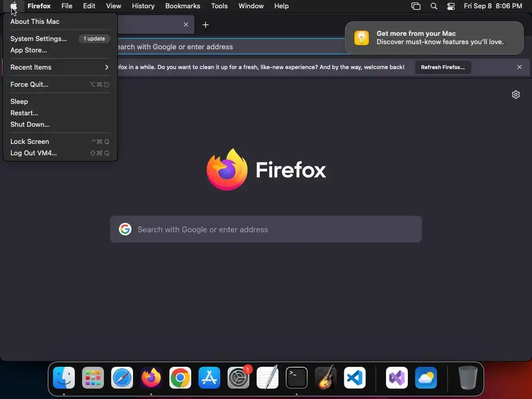Viewport: 532px width, 399px height.
Task: Launch Visual Studio Code from the Dock
Action: pyautogui.click(x=355, y=378)
